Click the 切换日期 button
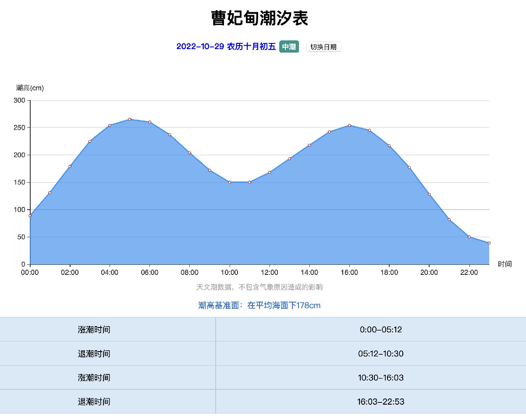This screenshot has height=420, width=526. [323, 47]
